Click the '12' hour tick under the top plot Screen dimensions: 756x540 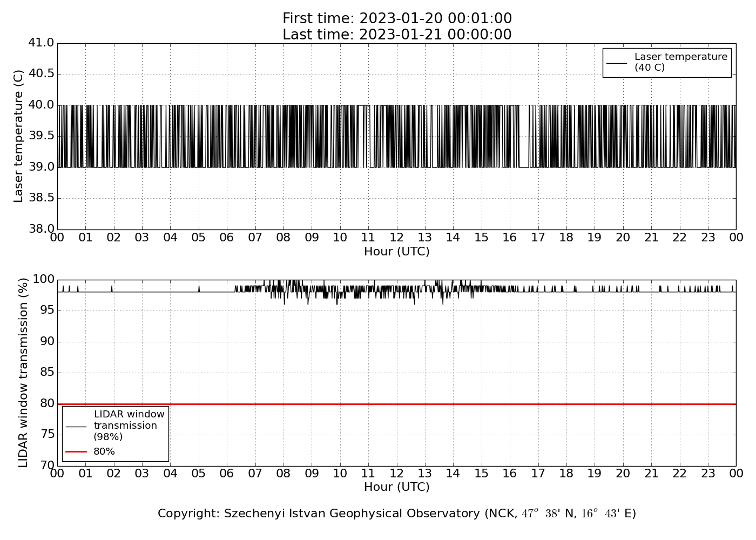(397, 238)
